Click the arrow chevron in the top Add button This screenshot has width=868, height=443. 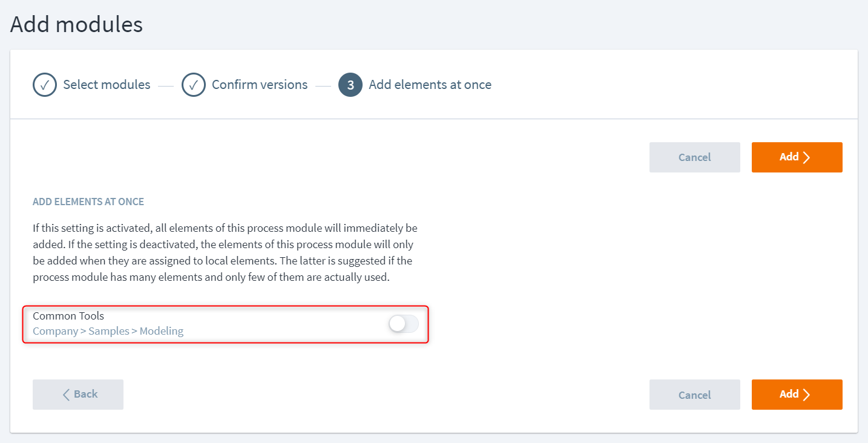point(806,157)
